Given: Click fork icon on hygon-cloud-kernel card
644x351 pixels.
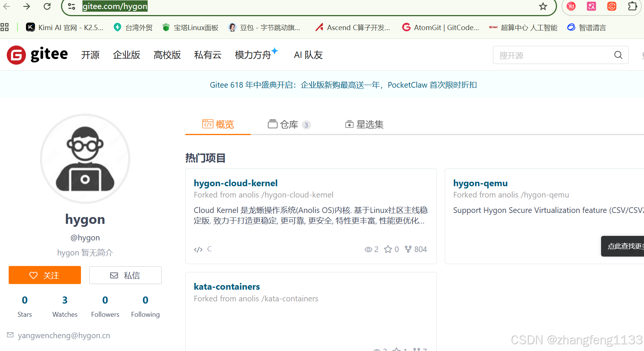Looking at the screenshot, I should coord(408,249).
